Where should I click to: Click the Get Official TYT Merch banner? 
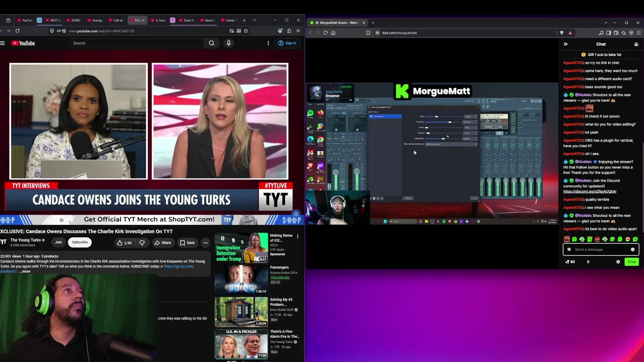pos(149,220)
